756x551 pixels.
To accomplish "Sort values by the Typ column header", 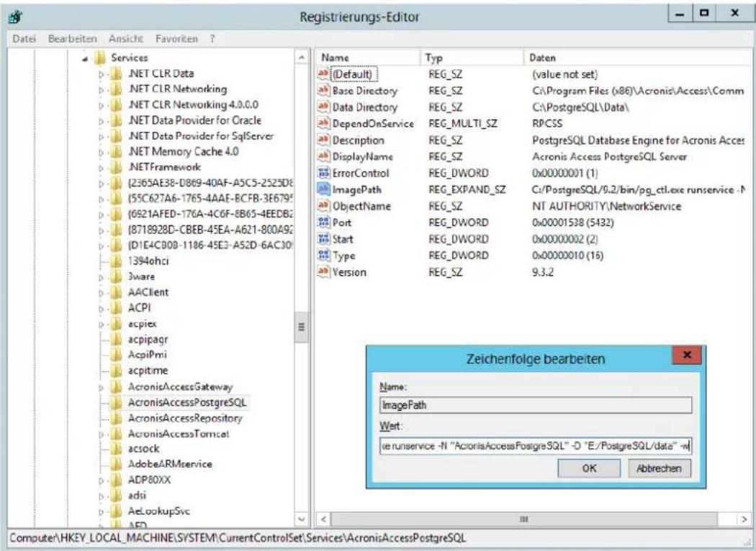I will (x=472, y=58).
